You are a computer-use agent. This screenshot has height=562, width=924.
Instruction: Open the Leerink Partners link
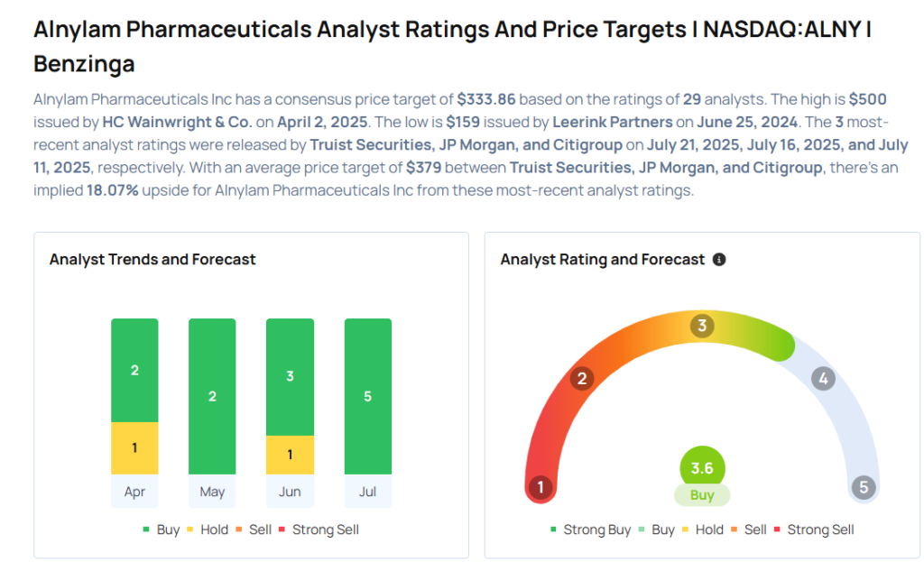click(613, 122)
